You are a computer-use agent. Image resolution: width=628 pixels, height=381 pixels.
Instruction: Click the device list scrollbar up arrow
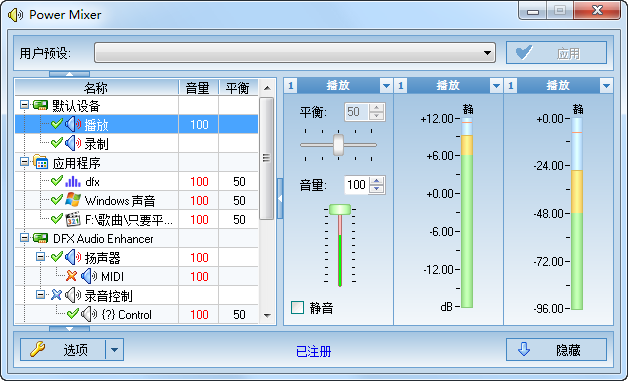click(267, 88)
